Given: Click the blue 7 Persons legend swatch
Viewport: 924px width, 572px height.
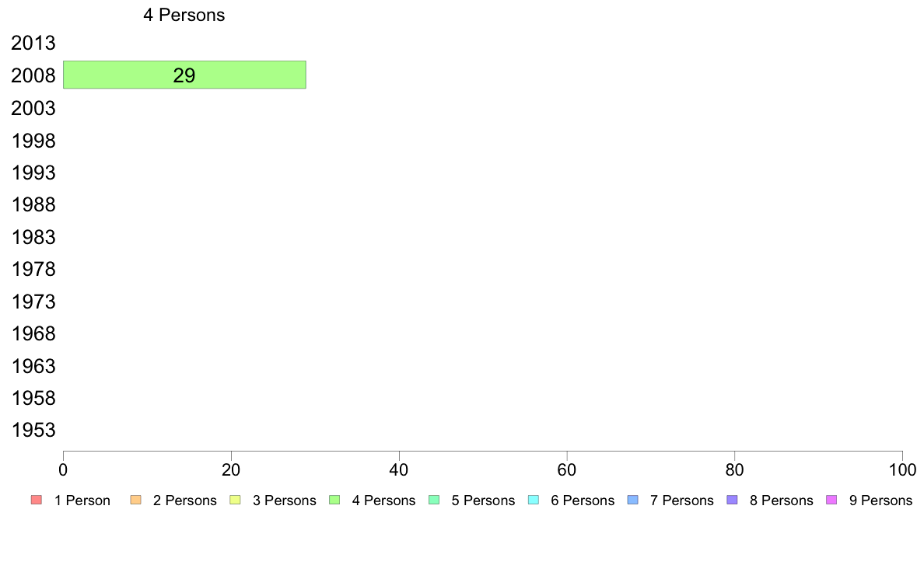Looking at the screenshot, I should pos(633,500).
